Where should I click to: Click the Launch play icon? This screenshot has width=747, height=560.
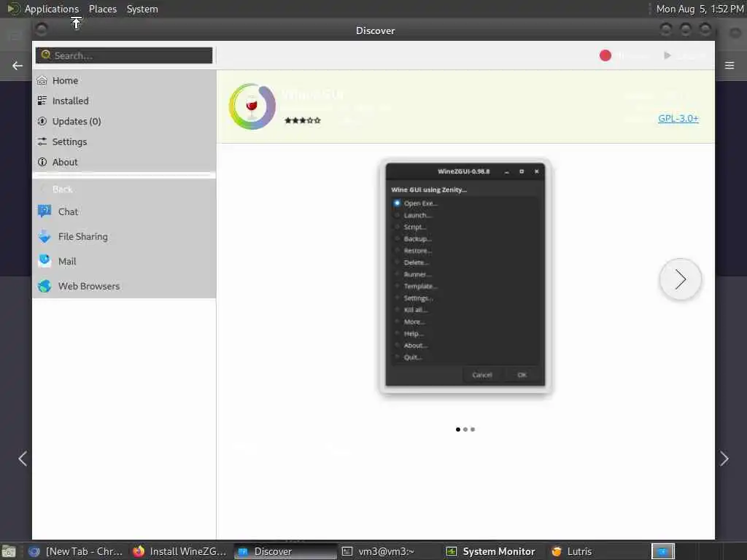(x=667, y=55)
